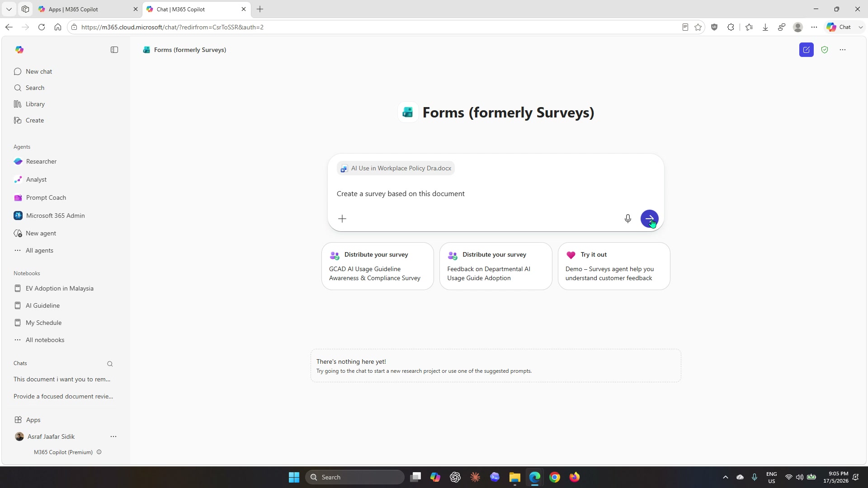The height and width of the screenshot is (488, 868).
Task: Open browser downloads
Action: [765, 27]
